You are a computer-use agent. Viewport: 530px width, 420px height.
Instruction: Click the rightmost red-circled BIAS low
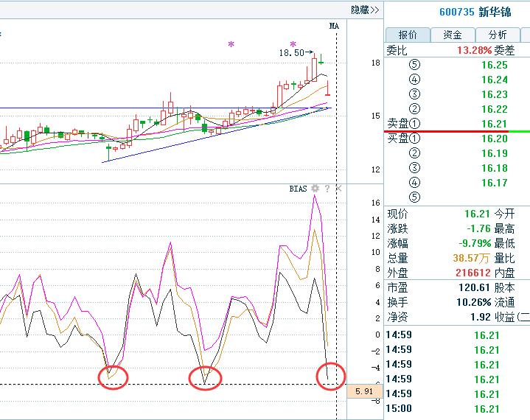[330, 374]
